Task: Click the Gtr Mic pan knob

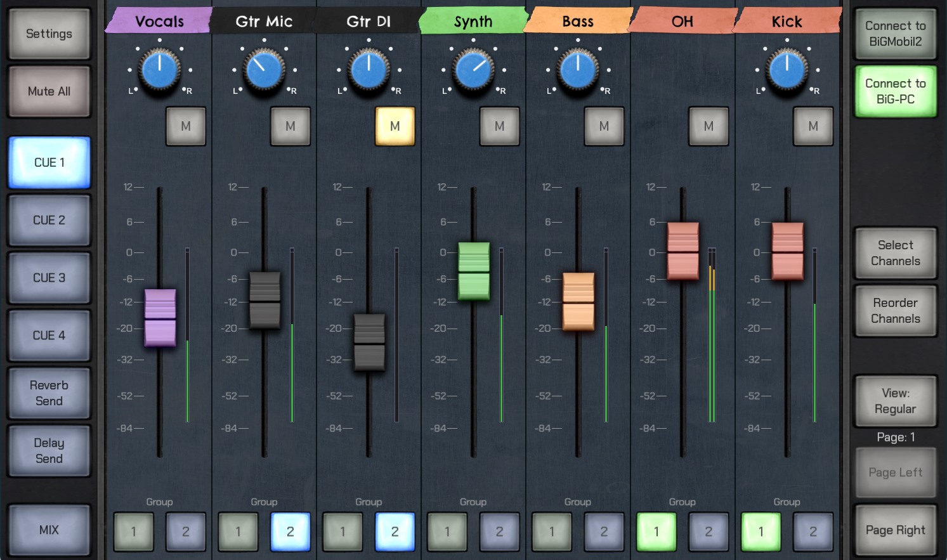Action: 264,70
